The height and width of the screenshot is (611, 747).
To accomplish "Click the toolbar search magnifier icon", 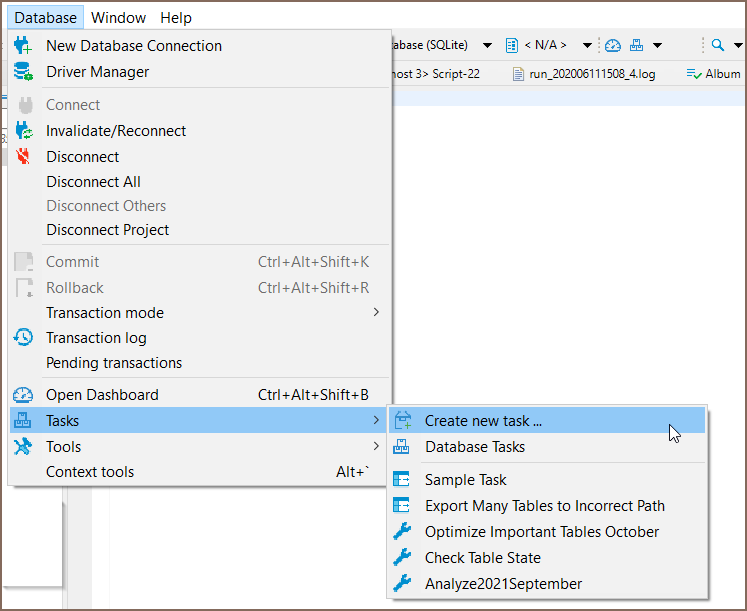I will click(x=717, y=45).
